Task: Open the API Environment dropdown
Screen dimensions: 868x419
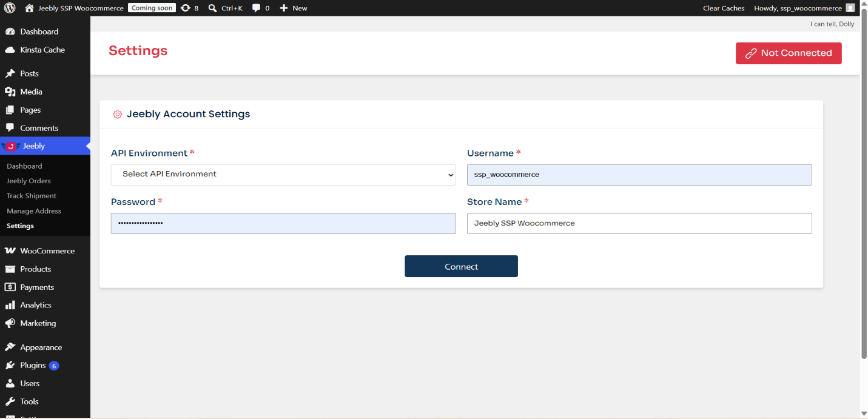Action: click(x=283, y=175)
